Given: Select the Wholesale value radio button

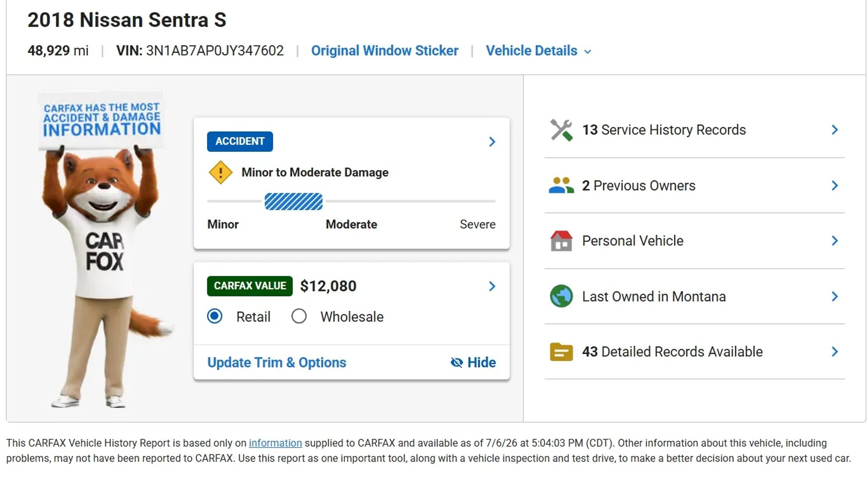Looking at the screenshot, I should [299, 316].
